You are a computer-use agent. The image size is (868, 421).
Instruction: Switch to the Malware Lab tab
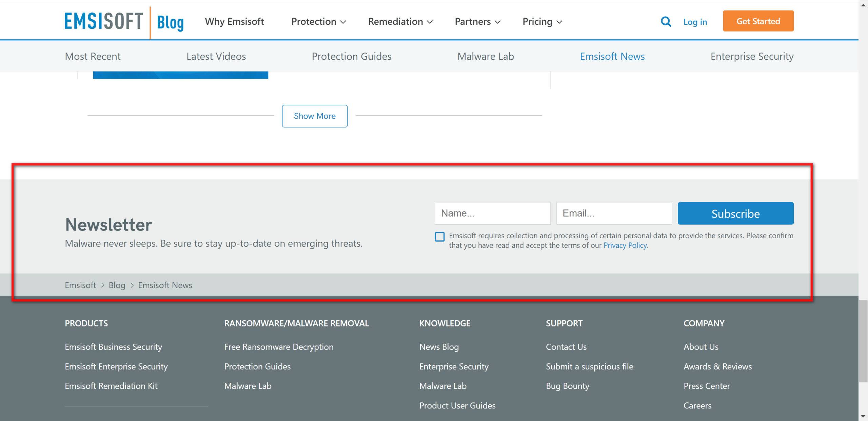tap(485, 56)
